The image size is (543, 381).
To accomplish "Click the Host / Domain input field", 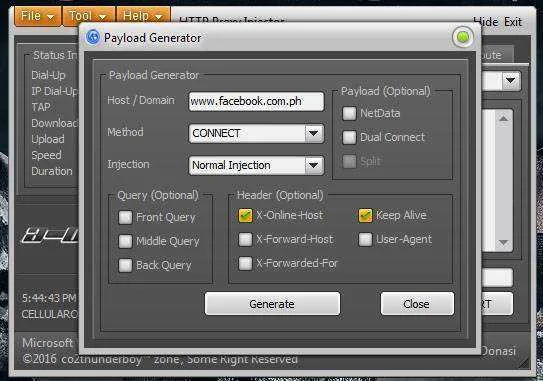I will coord(256,101).
